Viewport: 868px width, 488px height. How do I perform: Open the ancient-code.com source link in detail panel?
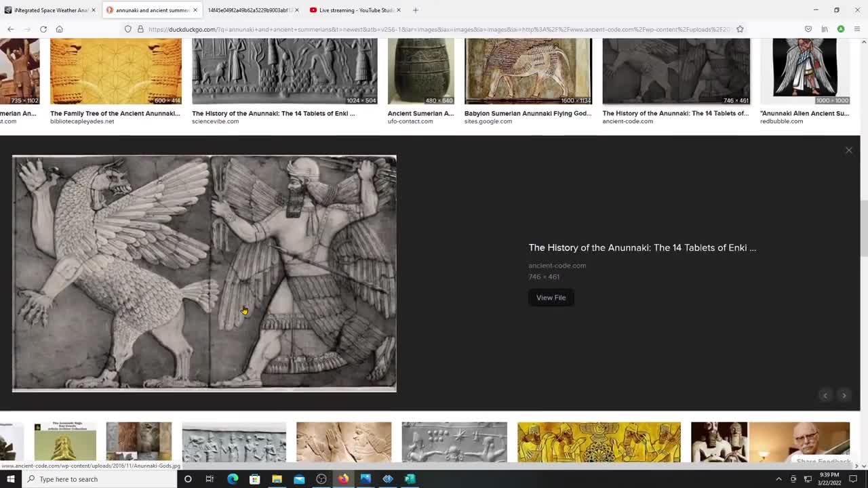point(557,266)
